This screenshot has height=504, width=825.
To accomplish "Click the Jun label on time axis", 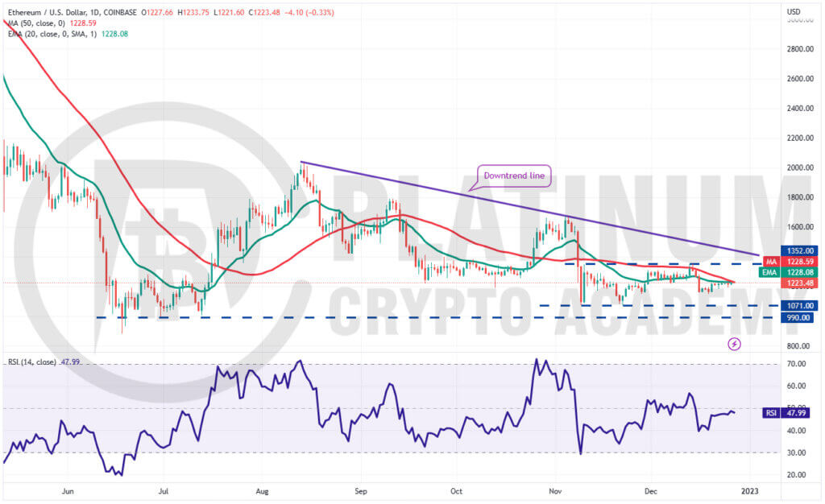I will 68,491.
